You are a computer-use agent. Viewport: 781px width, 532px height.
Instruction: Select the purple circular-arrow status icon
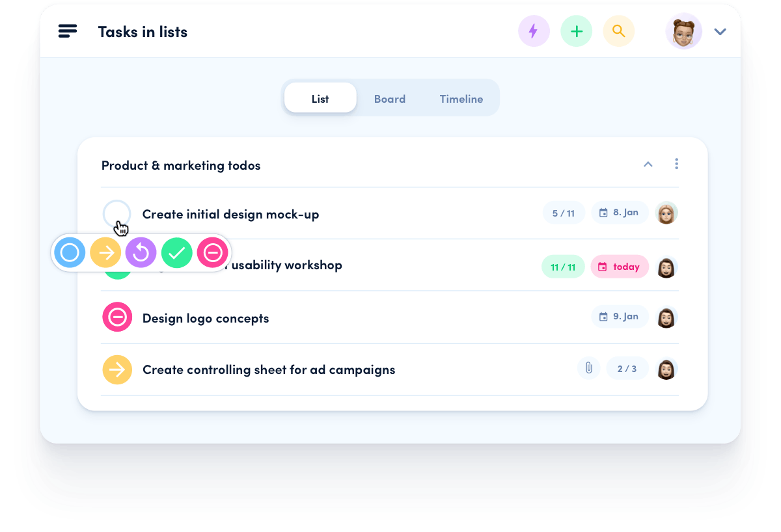click(x=141, y=252)
